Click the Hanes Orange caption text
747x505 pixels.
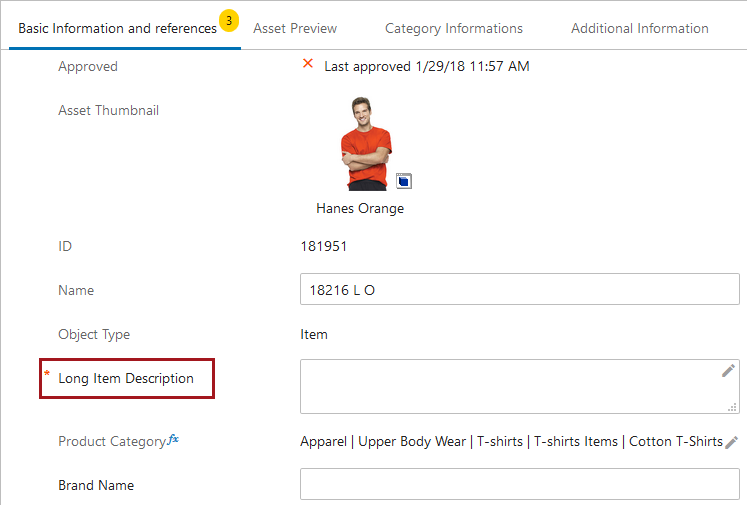360,209
